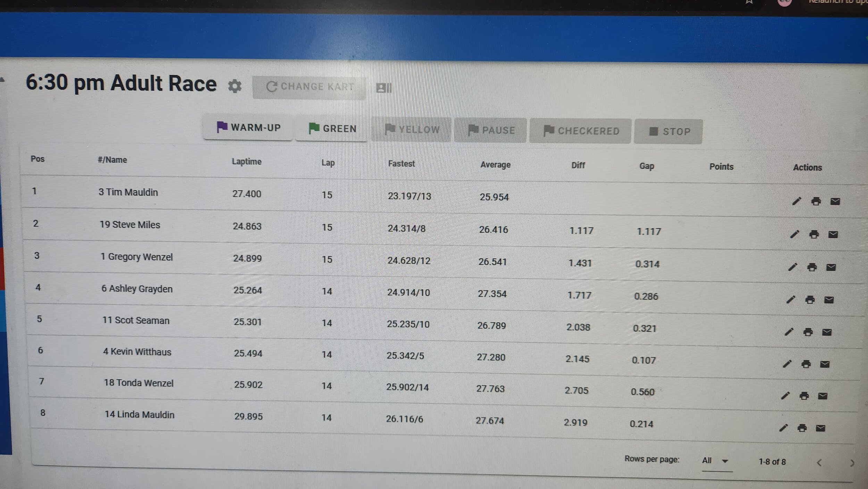Edit Ashley Grayden's entry
The height and width of the screenshot is (489, 868).
(791, 299)
